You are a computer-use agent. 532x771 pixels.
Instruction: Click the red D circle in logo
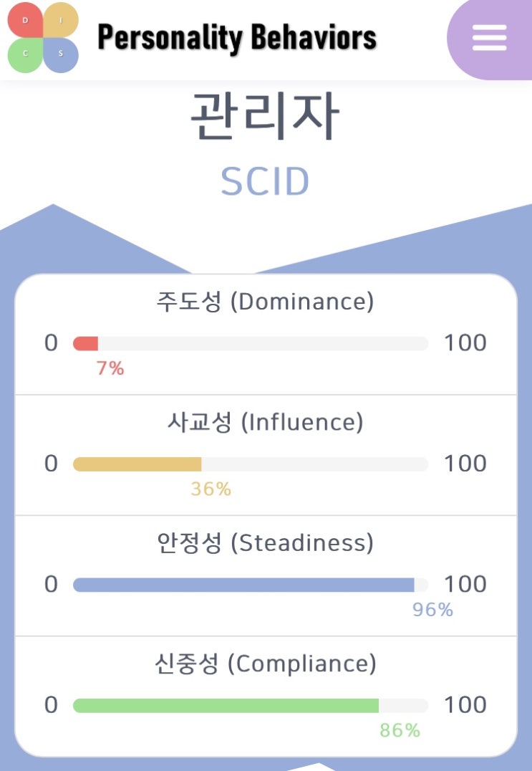(x=25, y=20)
